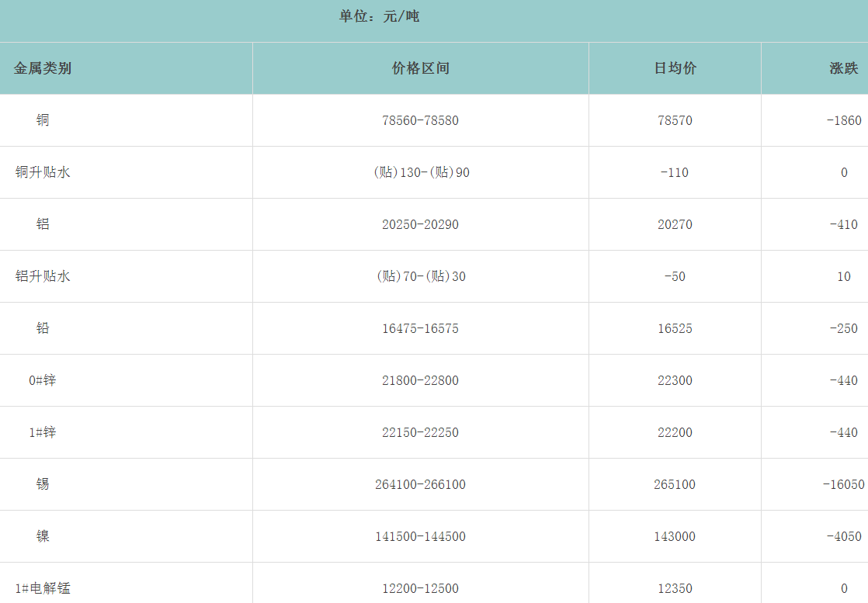This screenshot has width=868, height=603.
Task: Click the 锡 change value -16050
Action: [x=843, y=485]
